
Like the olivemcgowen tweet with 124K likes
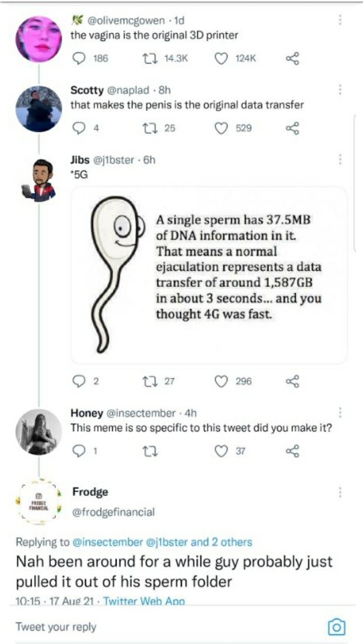pos(221,59)
